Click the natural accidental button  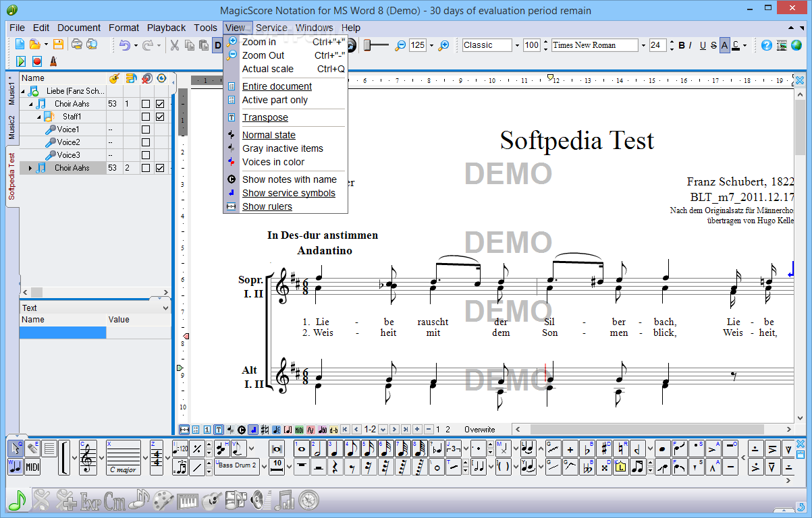coord(621,449)
